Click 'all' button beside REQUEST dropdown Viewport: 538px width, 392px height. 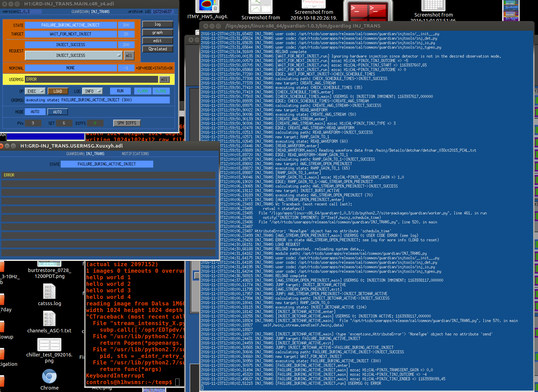pyautogui.click(x=129, y=55)
